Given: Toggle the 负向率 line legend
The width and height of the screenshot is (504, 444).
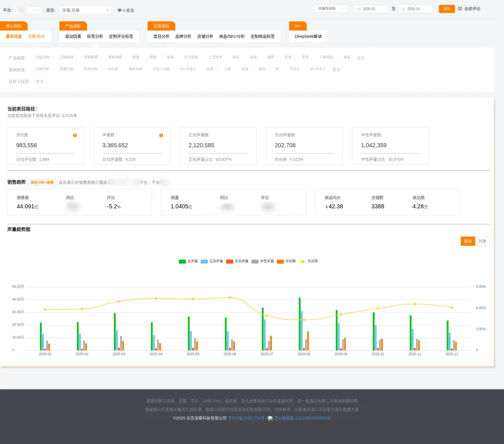Looking at the screenshot, I should pos(308,261).
